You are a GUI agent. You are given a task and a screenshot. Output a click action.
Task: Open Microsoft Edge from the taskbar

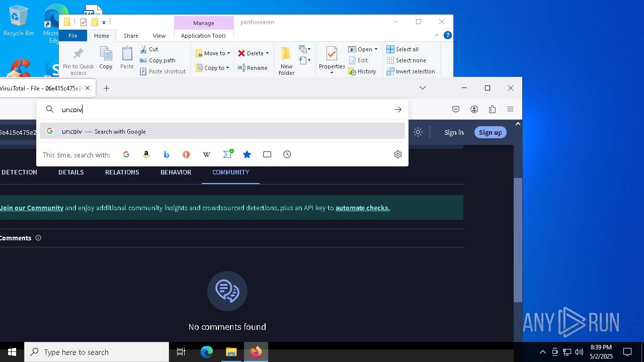[207, 352]
